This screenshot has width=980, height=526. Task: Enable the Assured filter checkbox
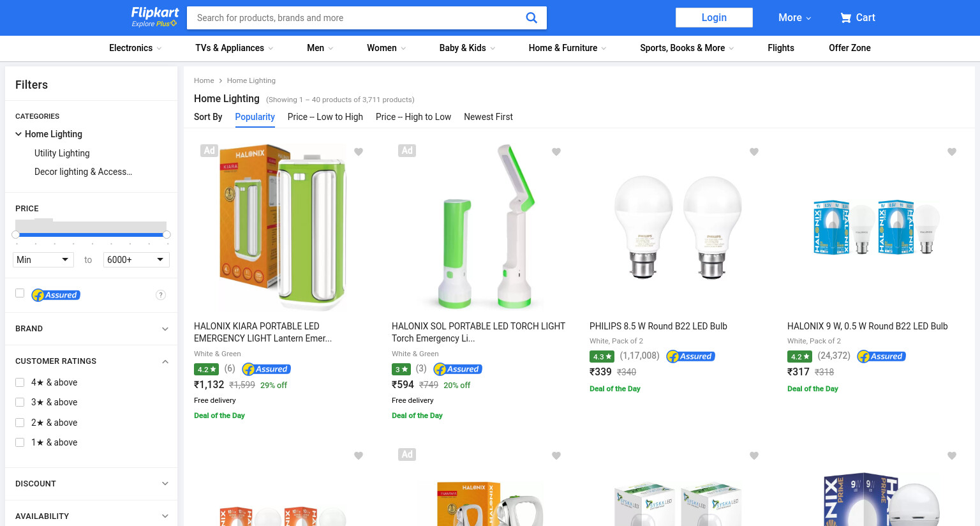[x=20, y=293]
